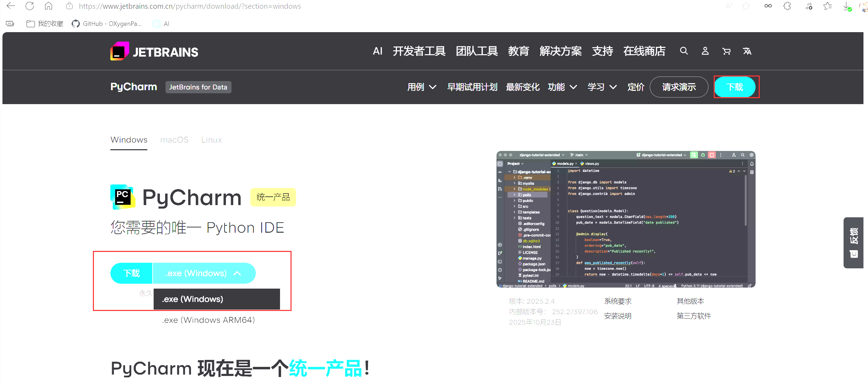This screenshot has width=868, height=384.
Task: Expand the 功能 dropdown menu
Action: 562,87
